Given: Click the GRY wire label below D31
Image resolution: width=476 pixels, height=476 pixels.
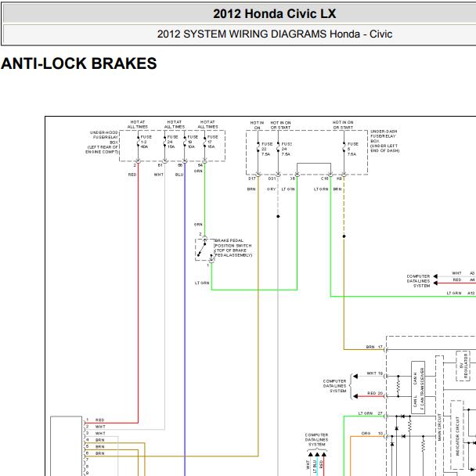Looking at the screenshot, I should [271, 189].
